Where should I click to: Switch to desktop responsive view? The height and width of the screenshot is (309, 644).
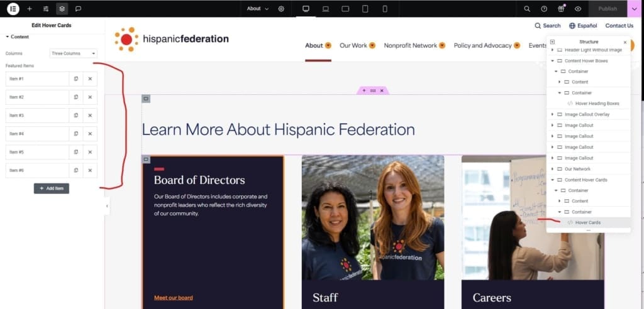click(x=306, y=9)
